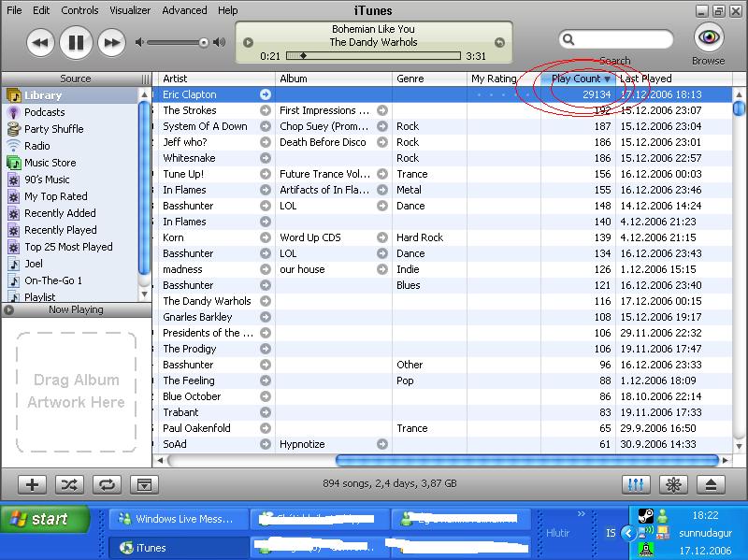Open the Controls menu
The image size is (748, 560).
pyautogui.click(x=79, y=10)
